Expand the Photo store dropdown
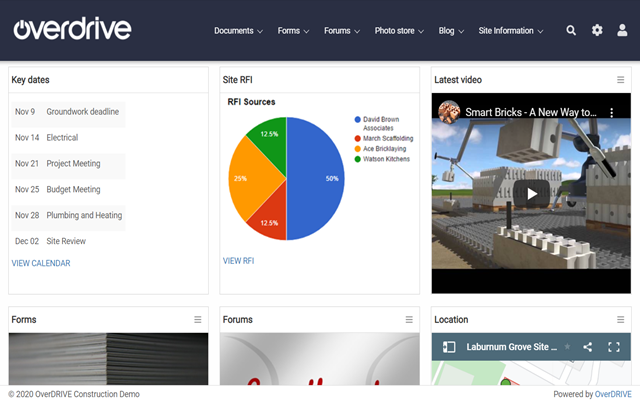 coord(399,31)
